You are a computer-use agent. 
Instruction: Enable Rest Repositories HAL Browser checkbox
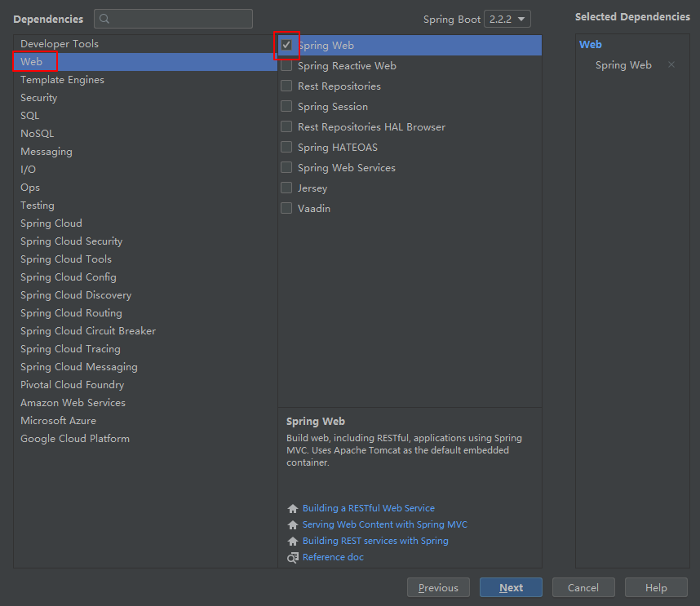(286, 126)
